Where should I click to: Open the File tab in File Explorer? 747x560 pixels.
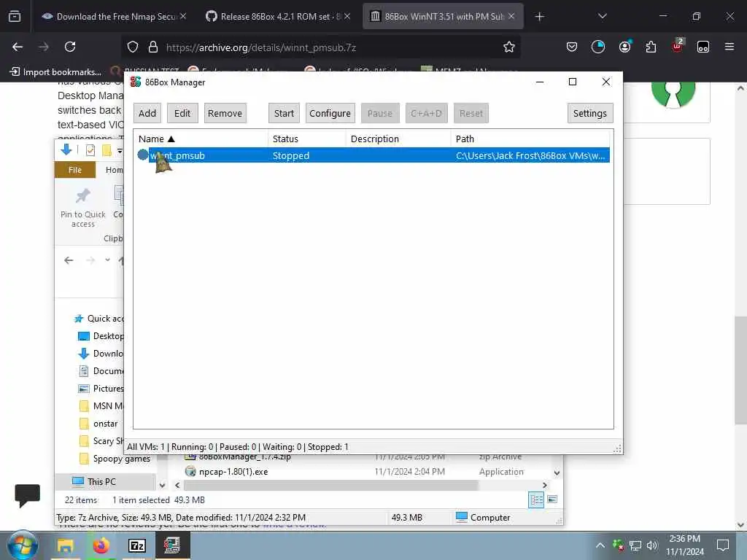click(x=75, y=170)
